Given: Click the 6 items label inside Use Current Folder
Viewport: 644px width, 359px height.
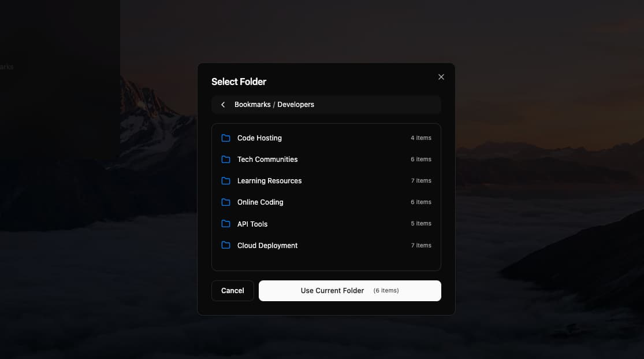Looking at the screenshot, I should 386,290.
